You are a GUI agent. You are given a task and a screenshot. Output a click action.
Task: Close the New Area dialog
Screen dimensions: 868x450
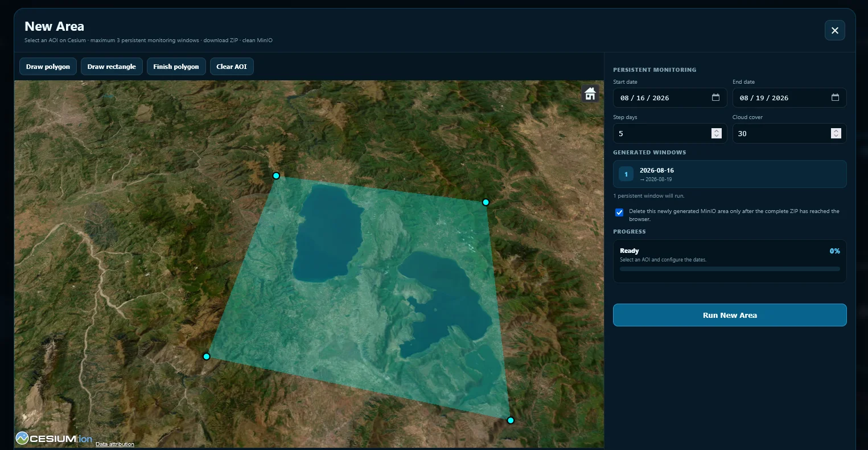834,30
